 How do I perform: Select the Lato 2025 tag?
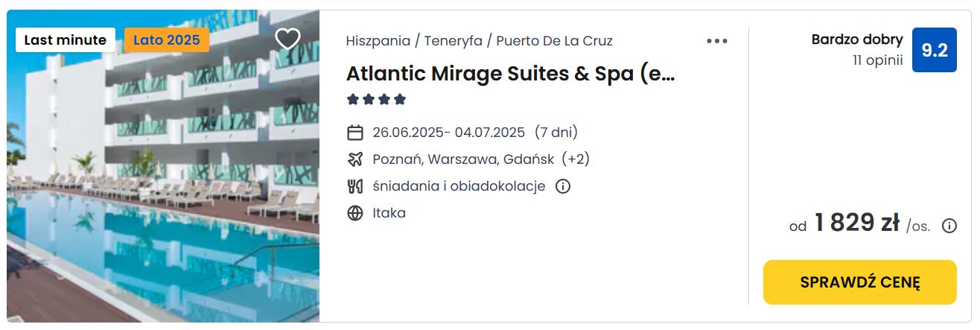click(x=167, y=40)
